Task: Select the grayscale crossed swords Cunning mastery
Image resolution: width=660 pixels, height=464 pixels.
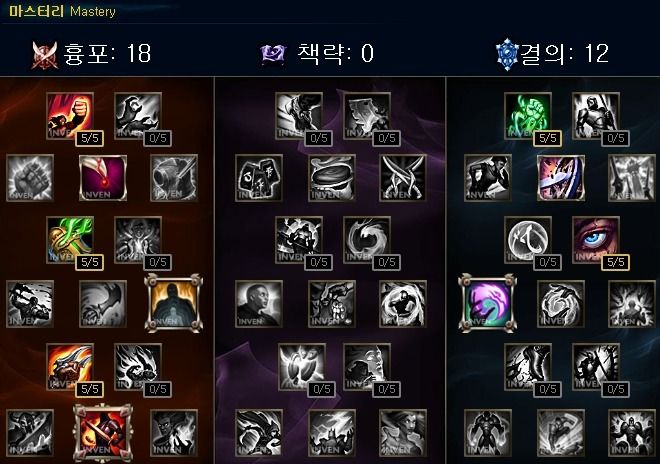Action: pyautogui.click(x=403, y=178)
